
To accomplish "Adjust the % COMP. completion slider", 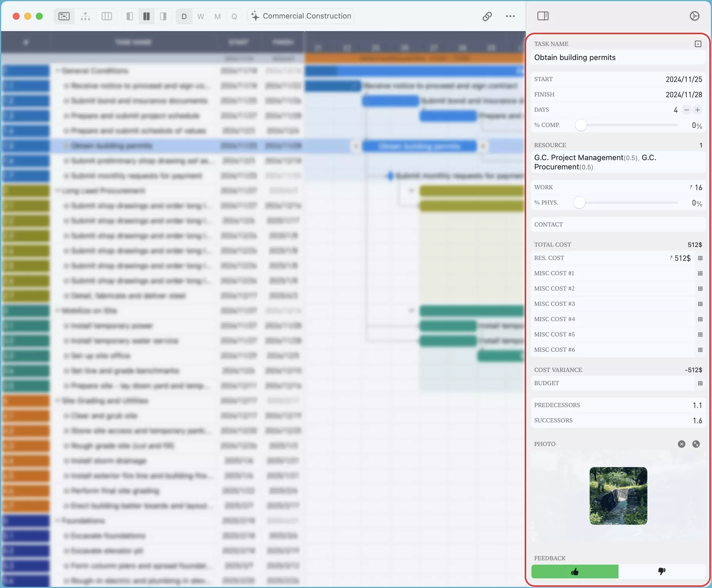I will [x=581, y=125].
